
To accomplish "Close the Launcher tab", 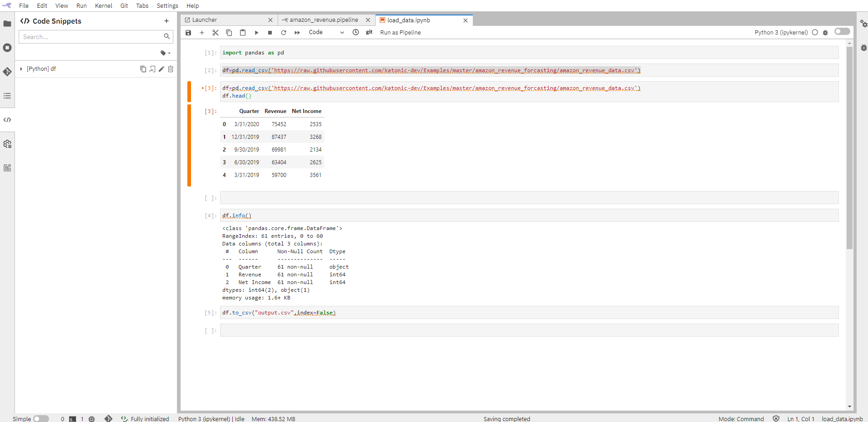I will 270,20.
